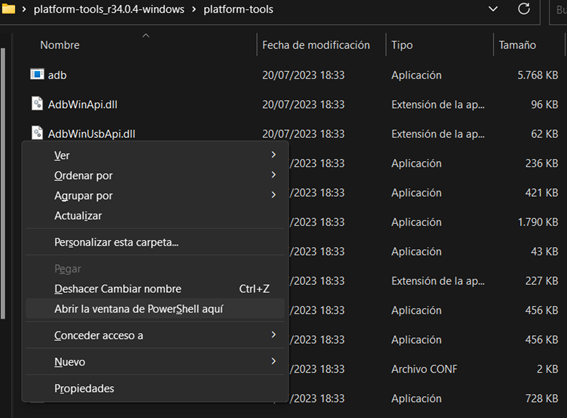Open the address bar history dropdown
Screen dimensions: 567x418
click(x=493, y=9)
